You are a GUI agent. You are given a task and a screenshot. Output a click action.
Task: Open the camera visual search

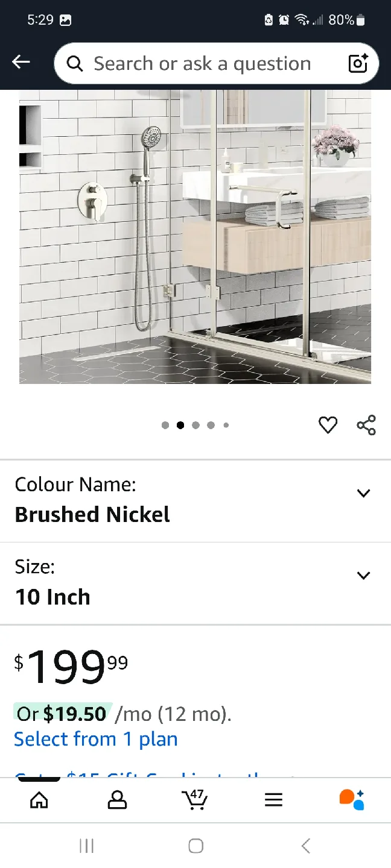point(357,63)
